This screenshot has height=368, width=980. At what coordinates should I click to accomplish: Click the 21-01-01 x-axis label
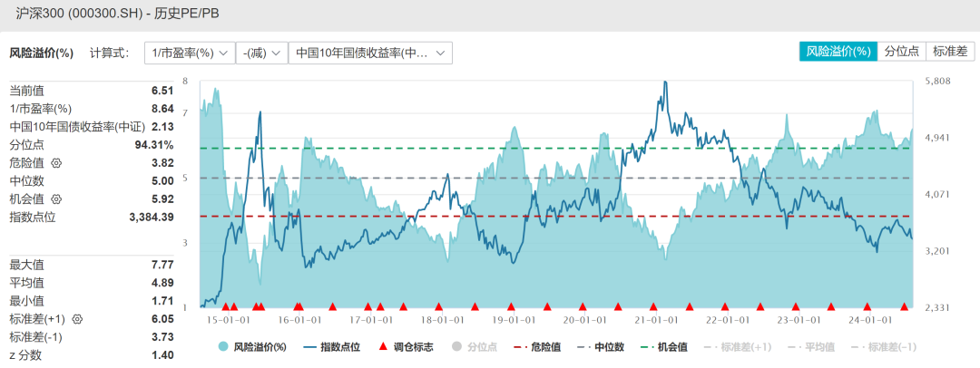654,320
